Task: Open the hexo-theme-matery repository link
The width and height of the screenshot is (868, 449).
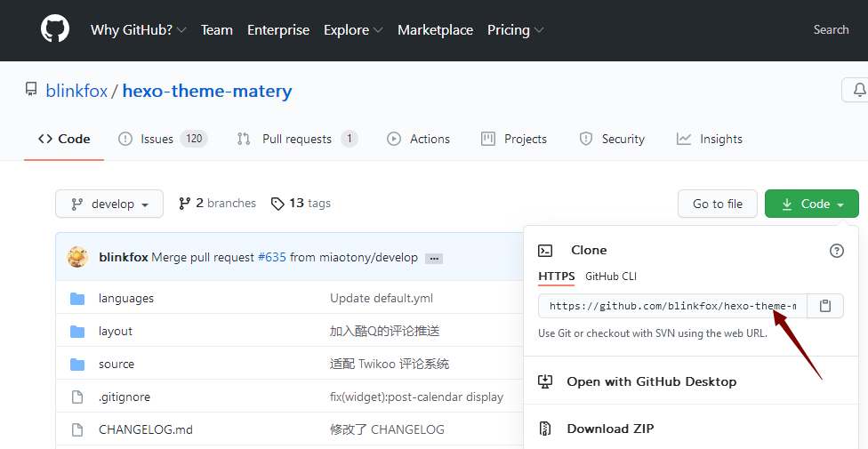Action: (x=207, y=90)
